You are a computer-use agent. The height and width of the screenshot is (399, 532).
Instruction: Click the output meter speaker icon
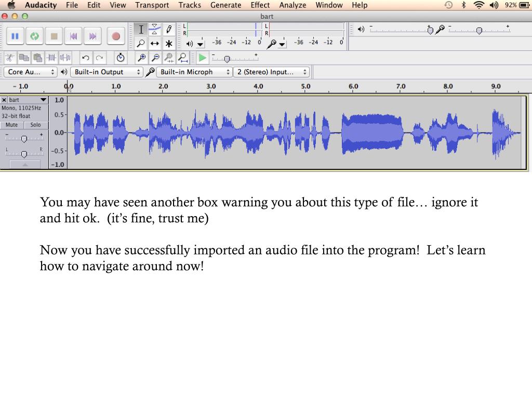189,44
